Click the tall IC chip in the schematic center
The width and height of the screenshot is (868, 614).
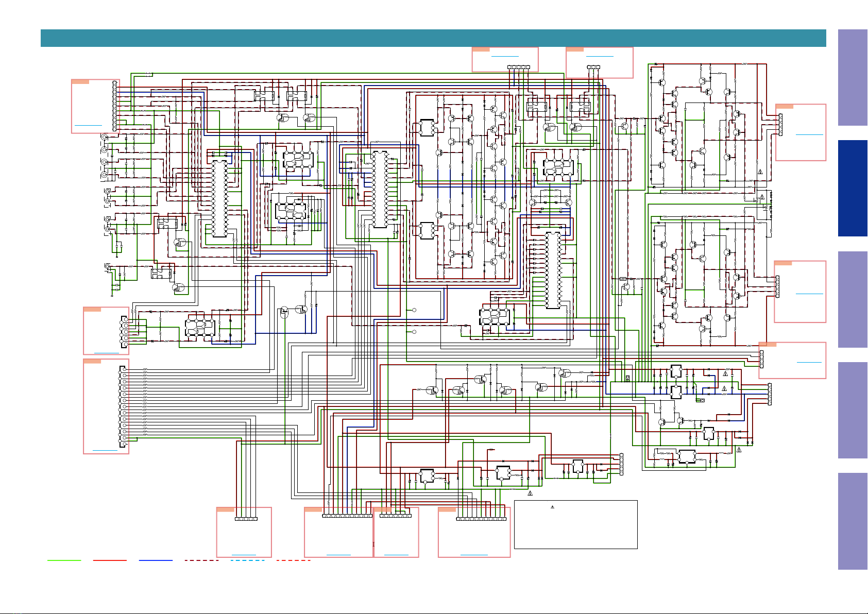[380, 189]
